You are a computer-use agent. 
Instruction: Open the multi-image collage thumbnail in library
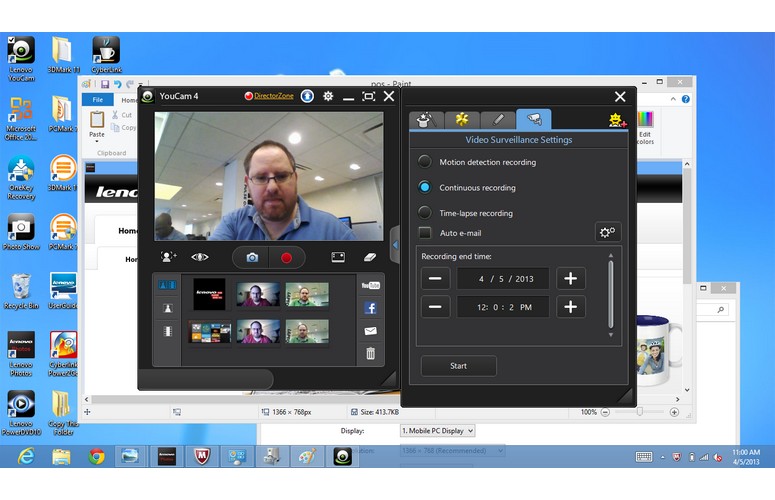coord(210,333)
